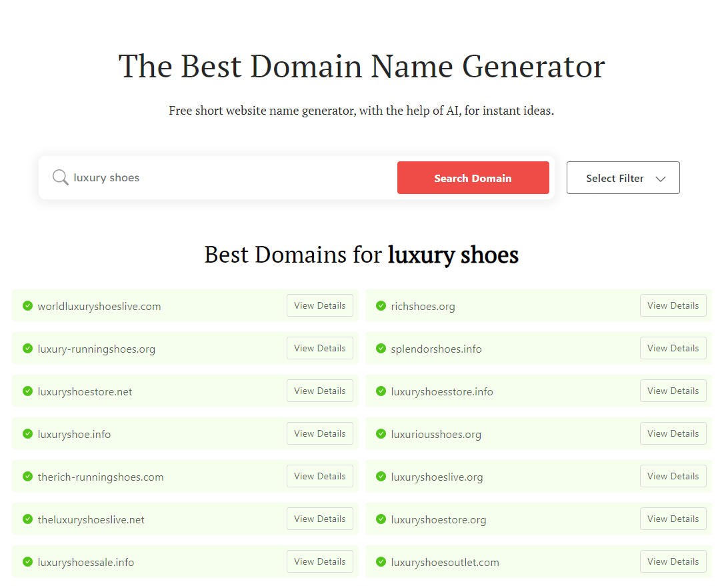The width and height of the screenshot is (728, 586).
Task: Open the Select Filter dropdown
Action: click(623, 178)
